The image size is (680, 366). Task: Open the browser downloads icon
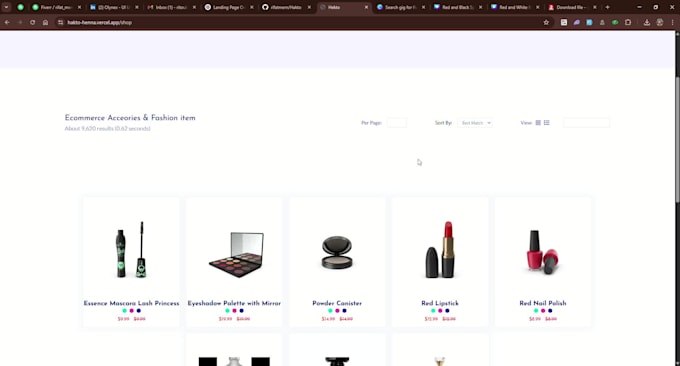[x=647, y=22]
